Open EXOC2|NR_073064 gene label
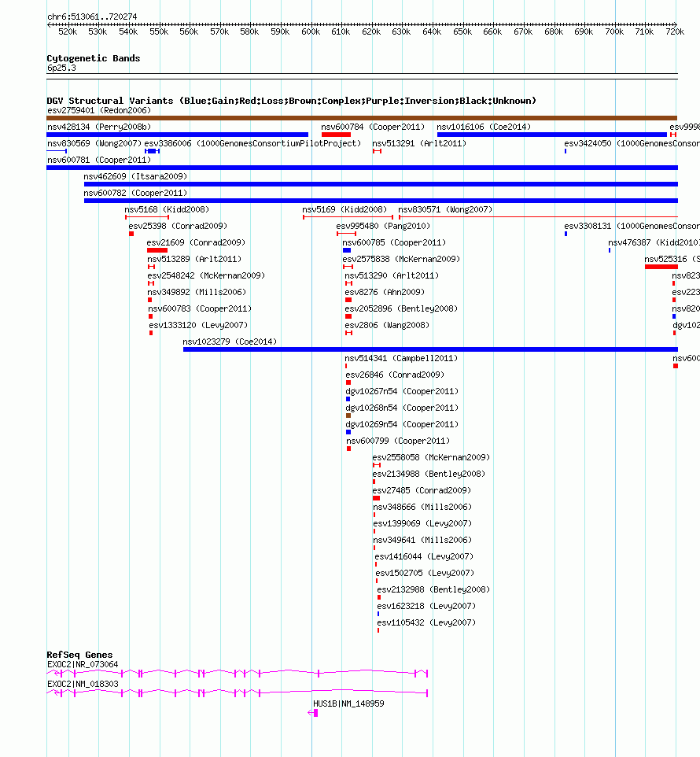This screenshot has width=700, height=757. coord(83,664)
